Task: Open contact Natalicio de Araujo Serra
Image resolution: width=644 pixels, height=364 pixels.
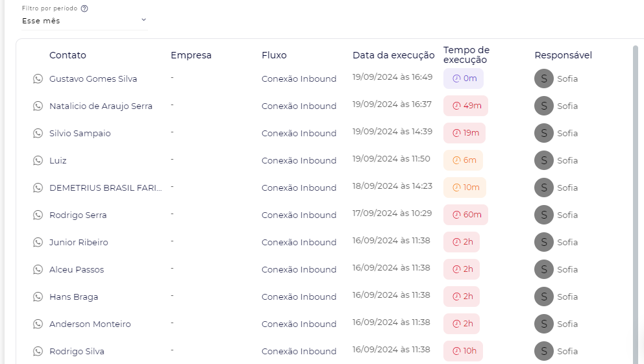Action: (x=101, y=106)
